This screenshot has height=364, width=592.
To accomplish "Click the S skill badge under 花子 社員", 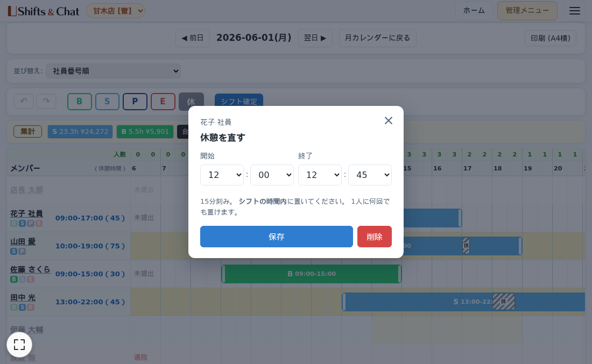I will pos(22,223).
